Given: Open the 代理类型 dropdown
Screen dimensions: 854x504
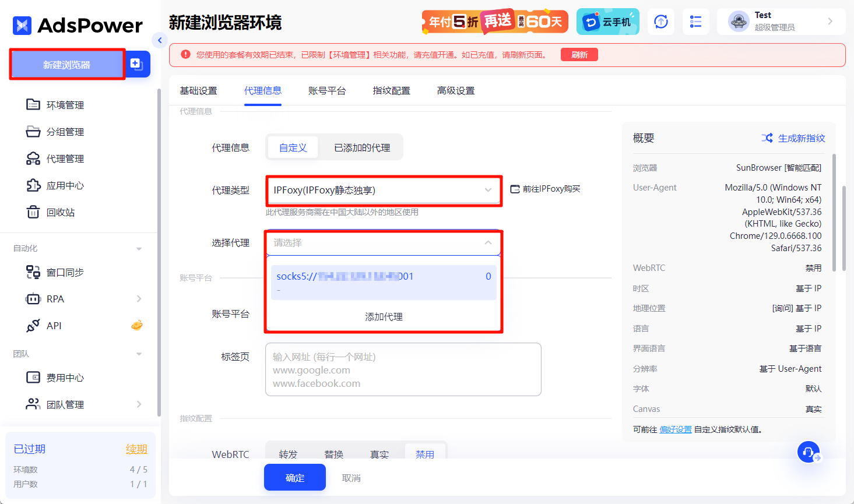Looking at the screenshot, I should click(x=384, y=191).
